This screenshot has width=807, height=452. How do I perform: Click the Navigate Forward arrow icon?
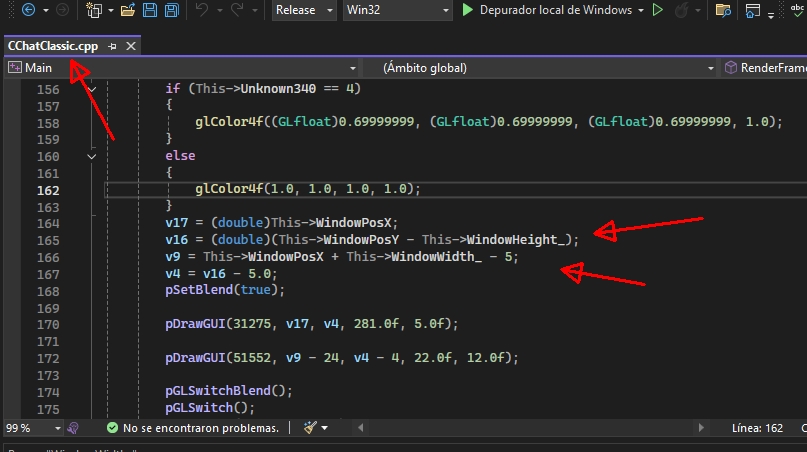click(x=62, y=10)
